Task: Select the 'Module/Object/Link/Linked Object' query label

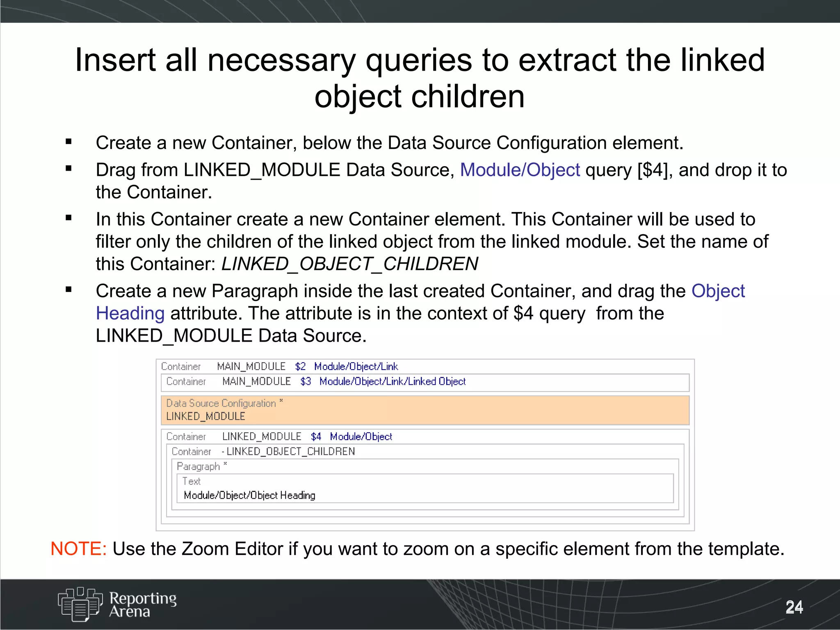Action: click(393, 382)
